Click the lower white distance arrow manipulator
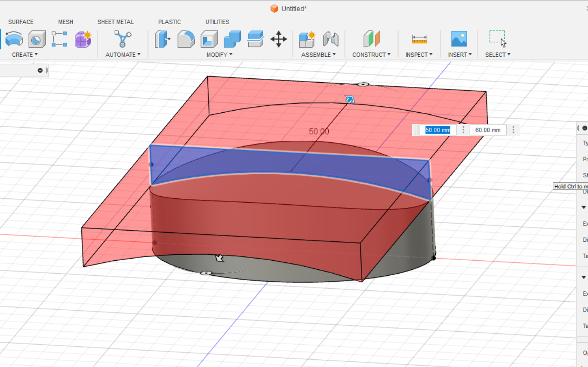Viewport: 588px width, 367px height. (219, 257)
